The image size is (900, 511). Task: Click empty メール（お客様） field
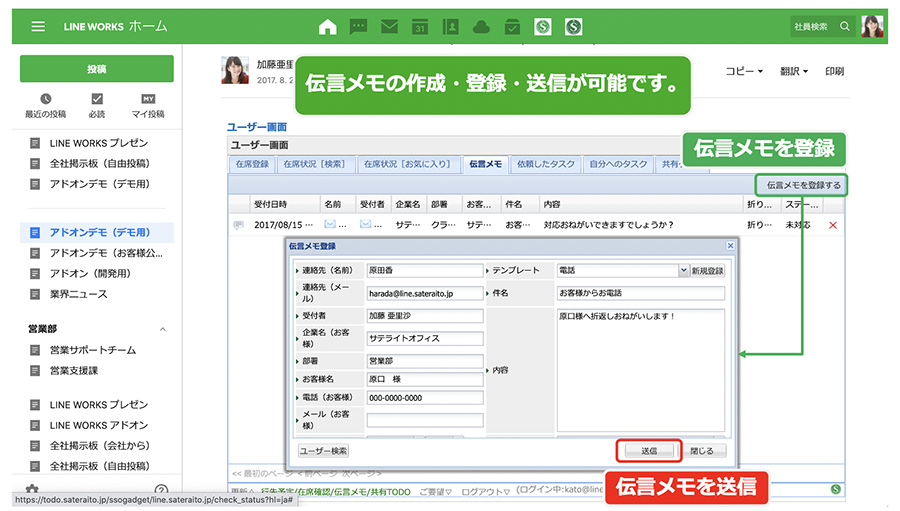point(425,420)
